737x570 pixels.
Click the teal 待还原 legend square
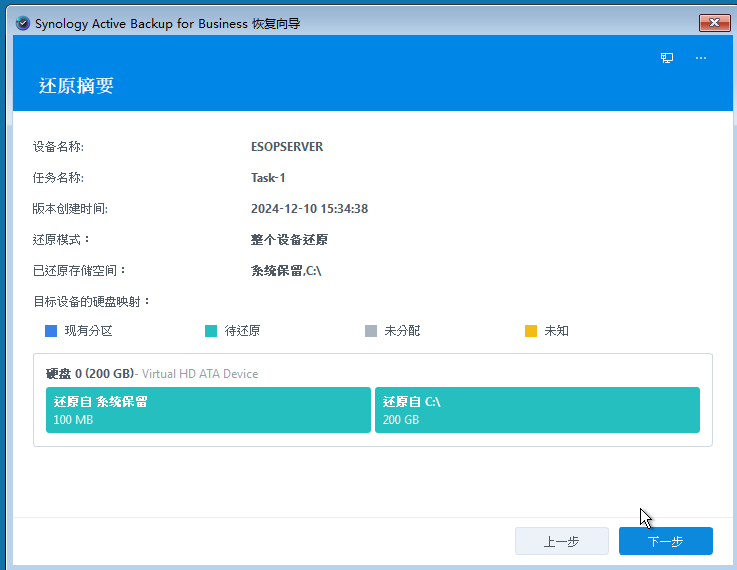click(x=211, y=331)
